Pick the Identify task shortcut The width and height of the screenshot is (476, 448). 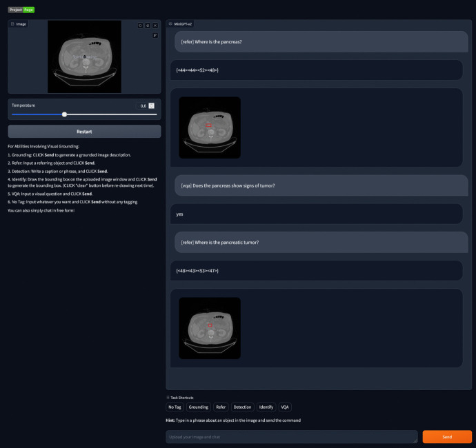[x=266, y=407]
